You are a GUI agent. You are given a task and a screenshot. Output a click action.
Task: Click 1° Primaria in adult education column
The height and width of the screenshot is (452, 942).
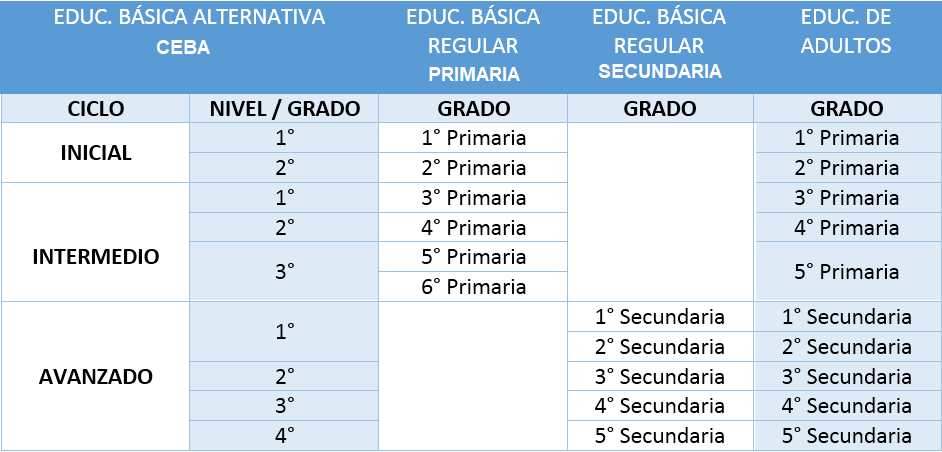point(846,138)
